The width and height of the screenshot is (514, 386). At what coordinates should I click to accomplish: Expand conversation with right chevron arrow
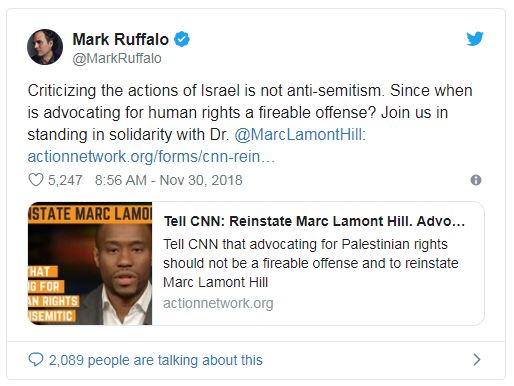coord(477,360)
